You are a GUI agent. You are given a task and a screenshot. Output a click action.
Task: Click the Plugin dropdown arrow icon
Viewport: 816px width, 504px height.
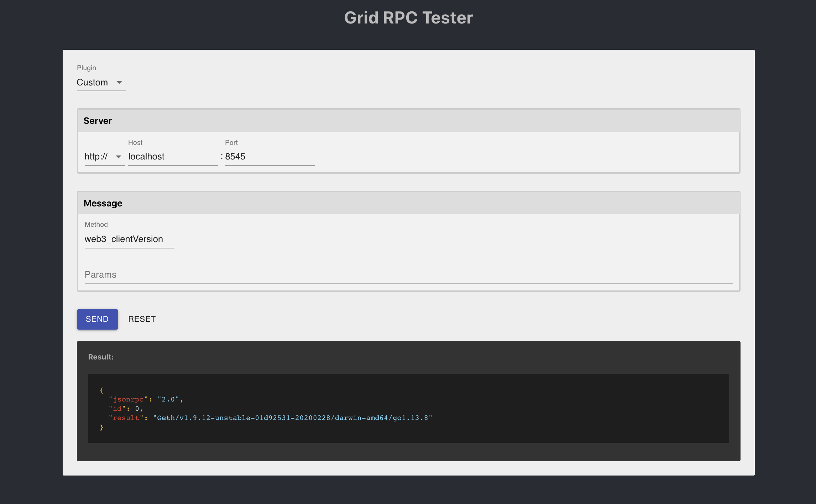coord(119,83)
